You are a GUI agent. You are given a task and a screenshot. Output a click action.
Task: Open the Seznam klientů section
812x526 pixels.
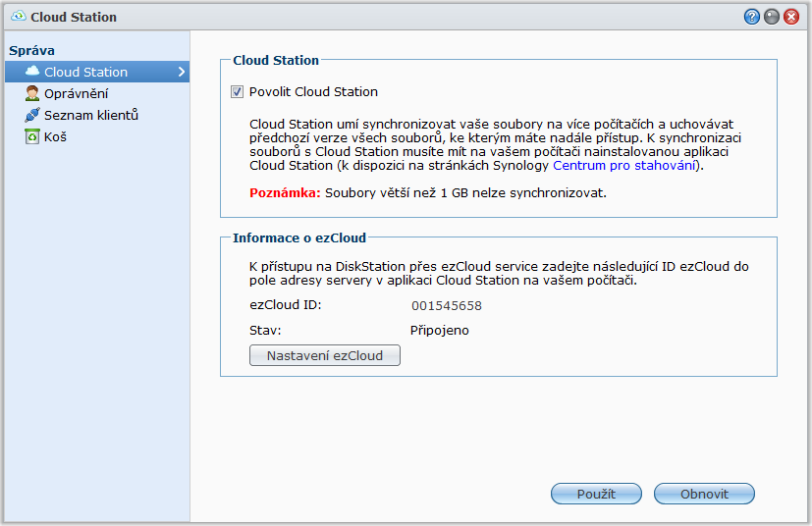click(91, 115)
